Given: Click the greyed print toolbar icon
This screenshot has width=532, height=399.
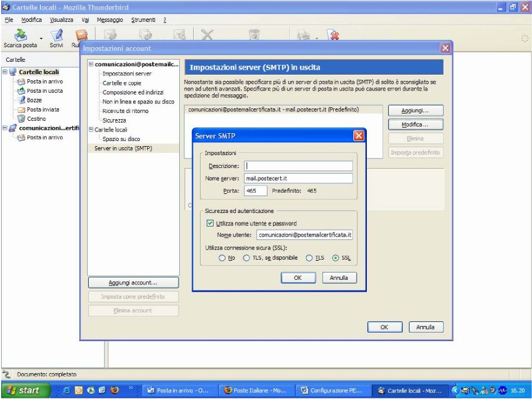Looking at the screenshot, I should coord(304,35).
